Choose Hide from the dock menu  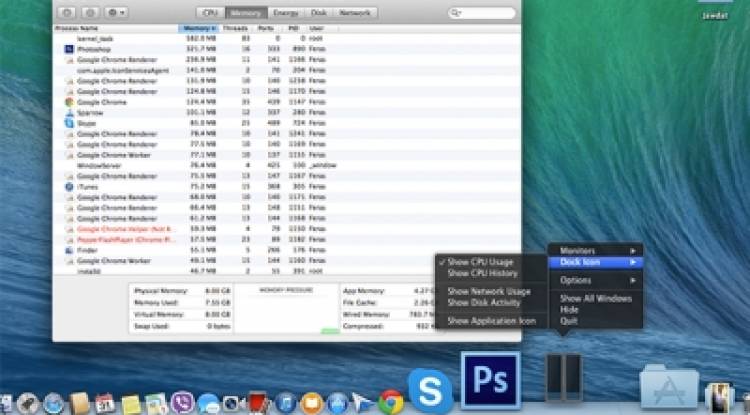coord(596,309)
